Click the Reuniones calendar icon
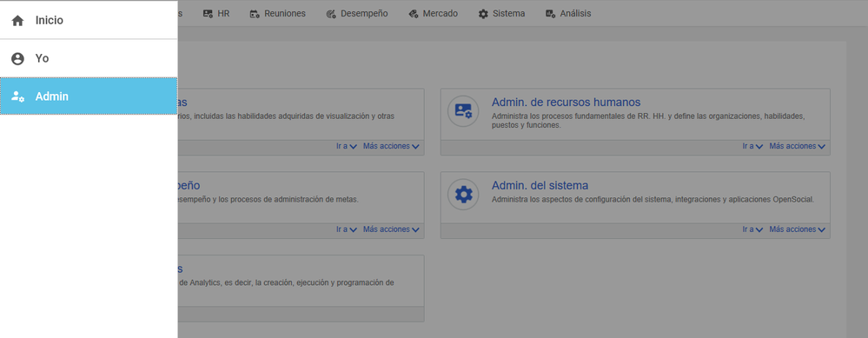This screenshot has width=868, height=338. point(255,14)
